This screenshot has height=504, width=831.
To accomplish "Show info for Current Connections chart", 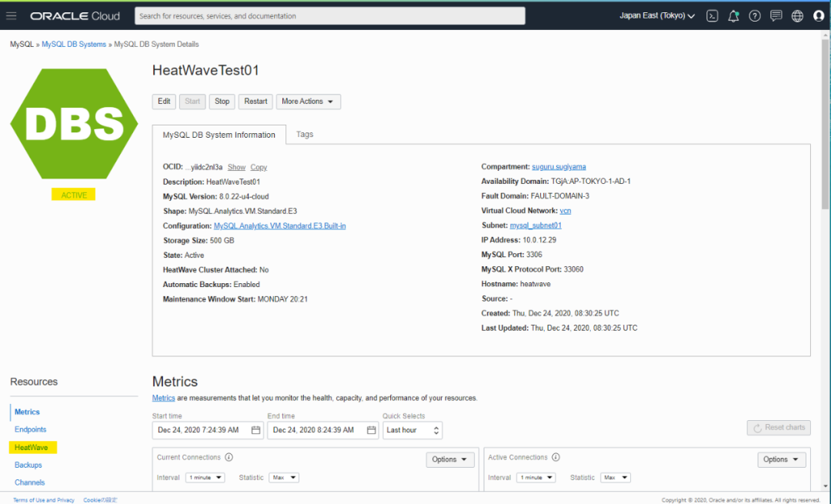I will pyautogui.click(x=229, y=457).
